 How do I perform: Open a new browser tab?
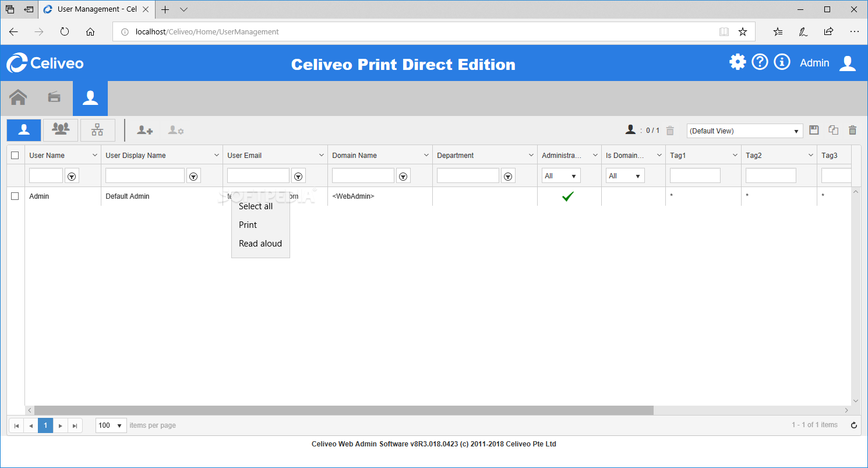click(165, 9)
